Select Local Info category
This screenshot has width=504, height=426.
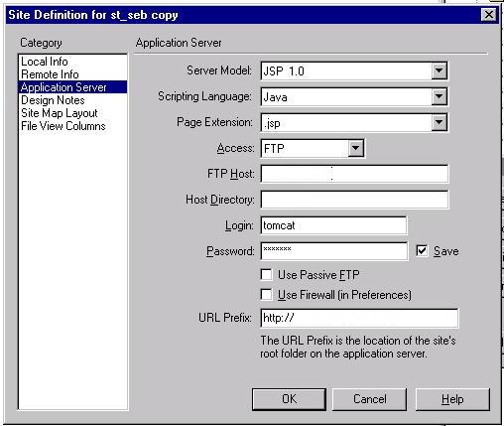[x=45, y=62]
